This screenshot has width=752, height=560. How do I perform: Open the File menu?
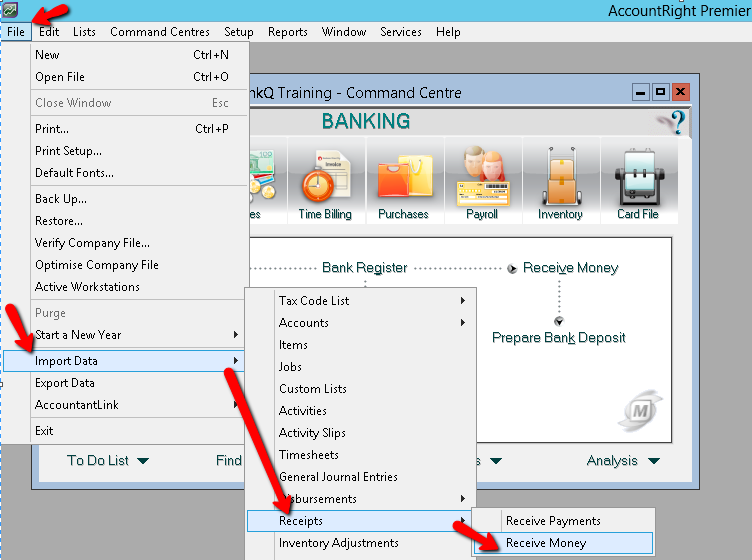pos(16,32)
